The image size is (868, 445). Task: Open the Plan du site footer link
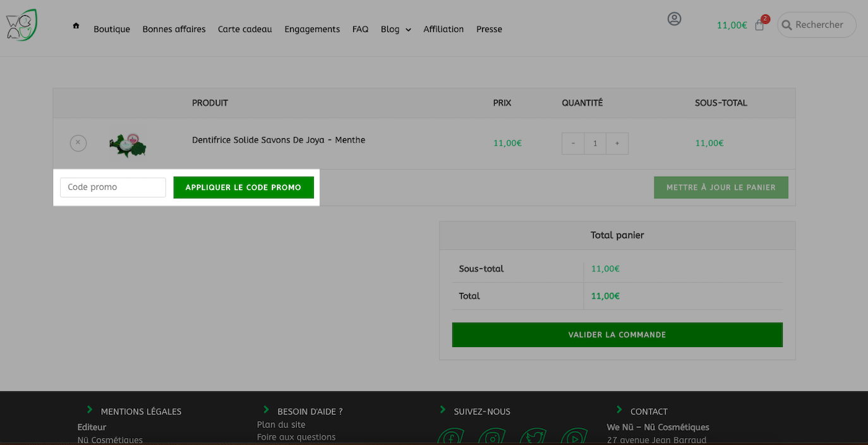coord(281,424)
